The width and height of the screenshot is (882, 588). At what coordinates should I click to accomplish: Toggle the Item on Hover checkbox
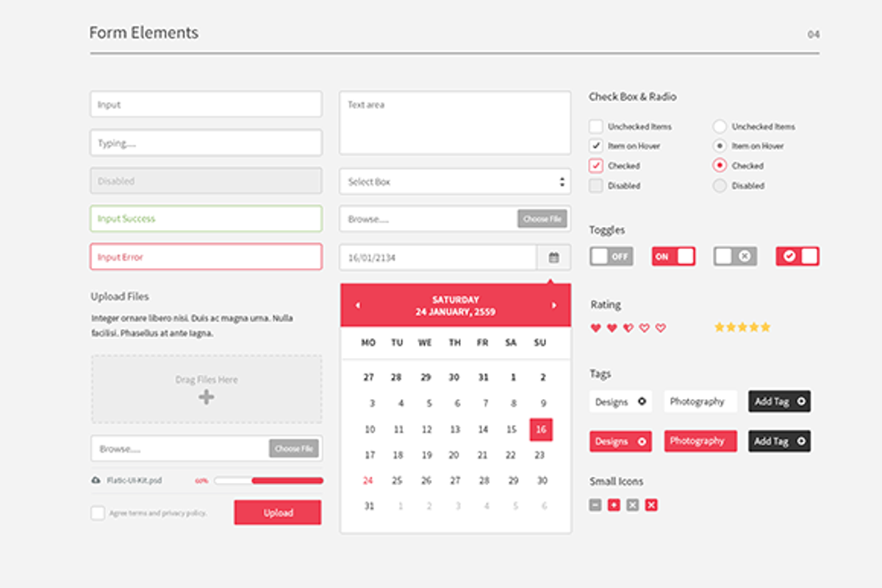(x=596, y=146)
